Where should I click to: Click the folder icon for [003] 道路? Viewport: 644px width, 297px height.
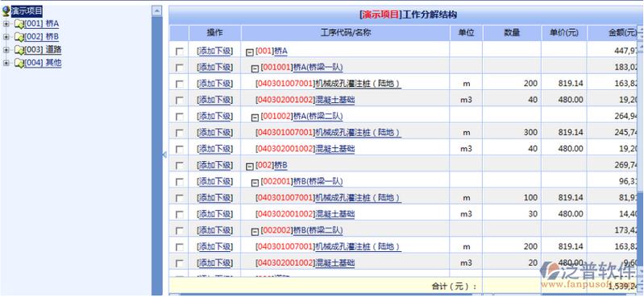tap(19, 50)
